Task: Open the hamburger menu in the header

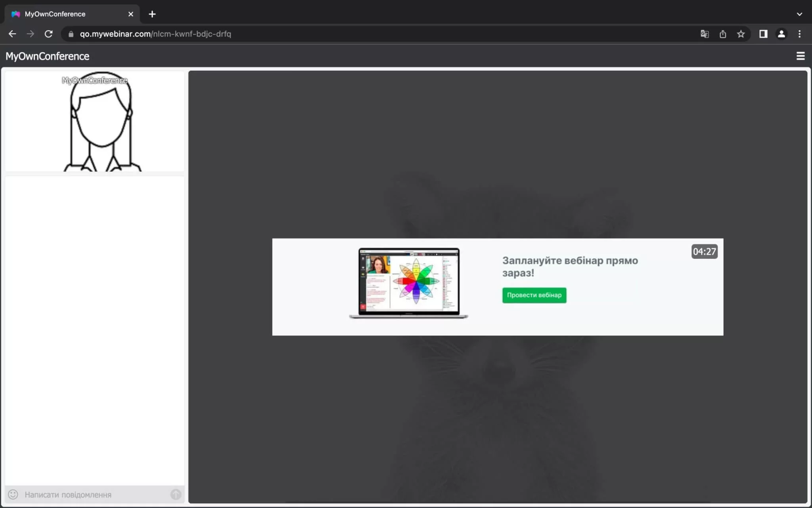Action: pyautogui.click(x=800, y=56)
